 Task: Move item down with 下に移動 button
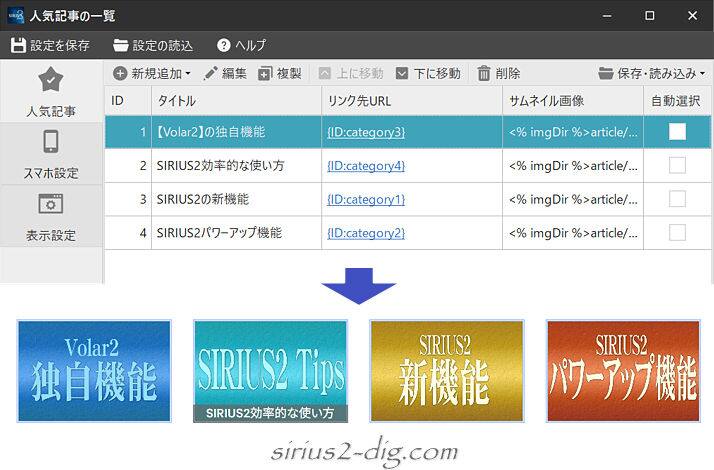pyautogui.click(x=428, y=73)
